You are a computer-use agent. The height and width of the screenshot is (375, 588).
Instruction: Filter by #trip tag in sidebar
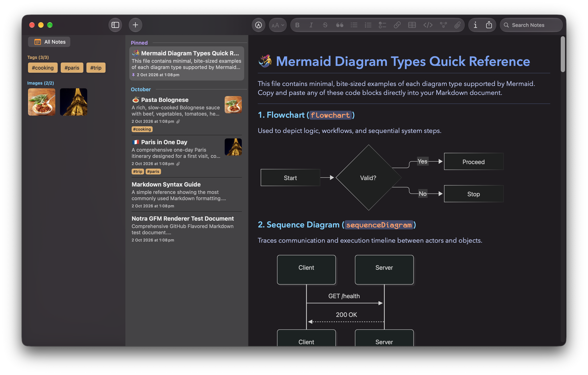tap(96, 68)
